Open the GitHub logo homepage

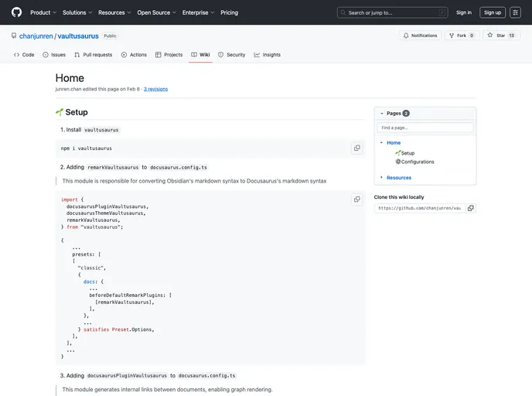click(x=16, y=12)
